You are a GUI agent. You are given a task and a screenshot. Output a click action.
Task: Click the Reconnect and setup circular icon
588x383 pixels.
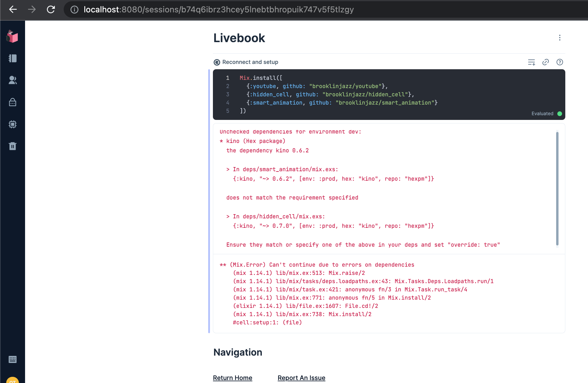(217, 62)
